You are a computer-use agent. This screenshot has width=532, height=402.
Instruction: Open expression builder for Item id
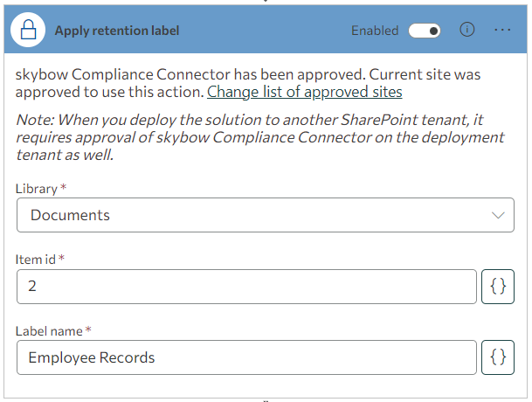(498, 287)
